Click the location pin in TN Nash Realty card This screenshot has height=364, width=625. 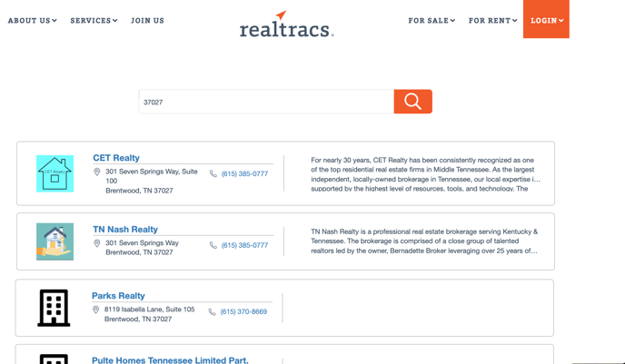pyautogui.click(x=97, y=243)
